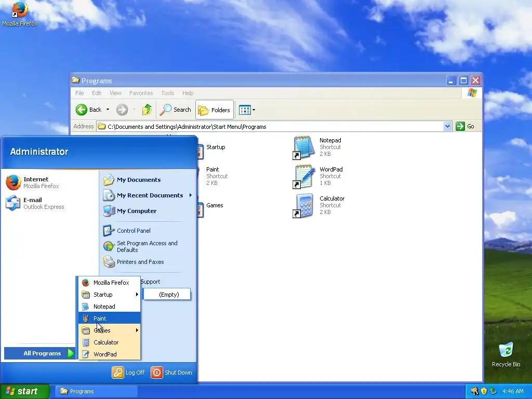Open the Recycle Bin icon
This screenshot has width=532, height=399.
[x=506, y=350]
